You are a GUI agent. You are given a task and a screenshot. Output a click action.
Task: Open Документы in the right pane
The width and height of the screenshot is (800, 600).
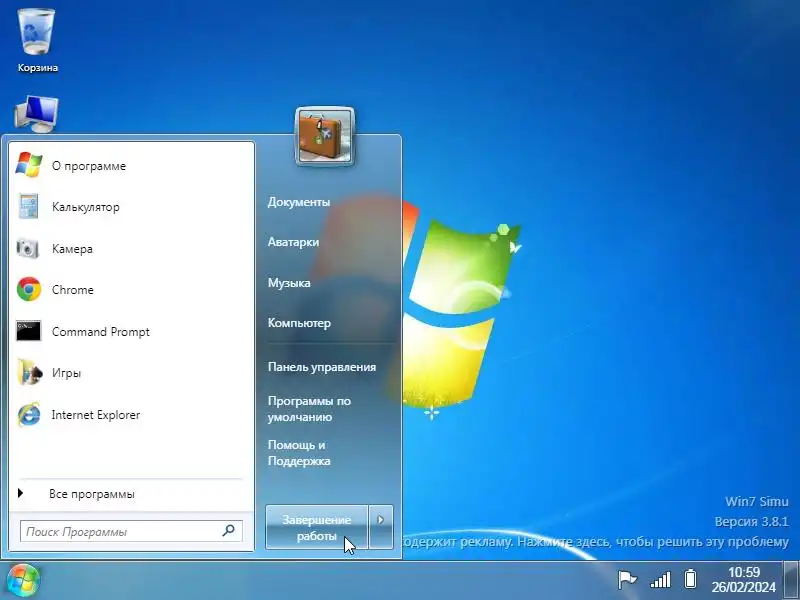pos(299,202)
